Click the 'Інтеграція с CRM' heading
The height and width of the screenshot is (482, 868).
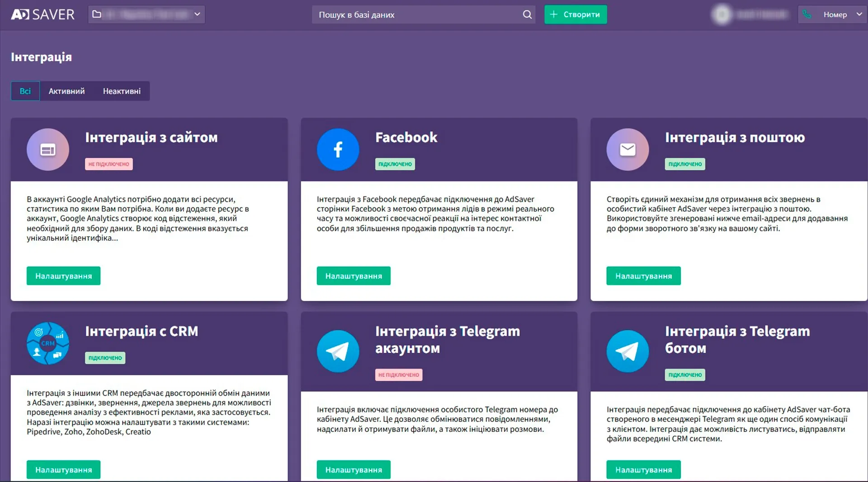142,331
